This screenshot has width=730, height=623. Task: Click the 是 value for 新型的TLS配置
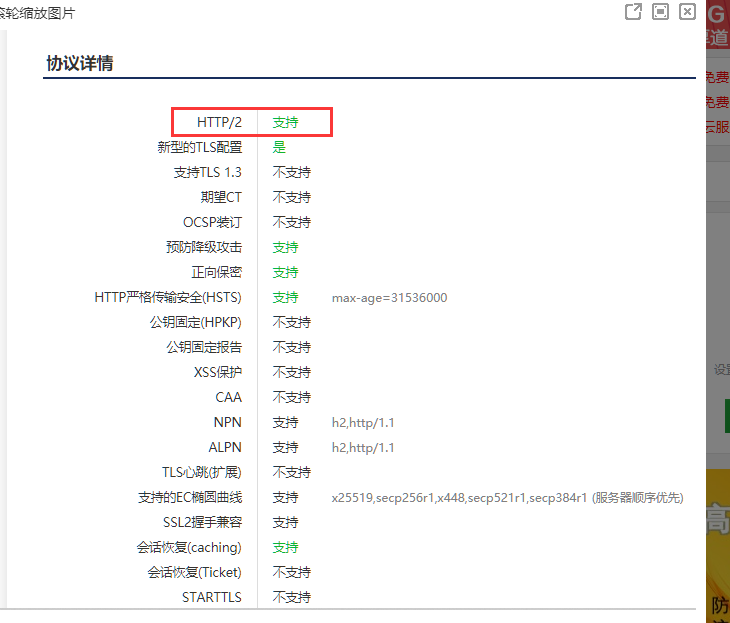(x=279, y=147)
